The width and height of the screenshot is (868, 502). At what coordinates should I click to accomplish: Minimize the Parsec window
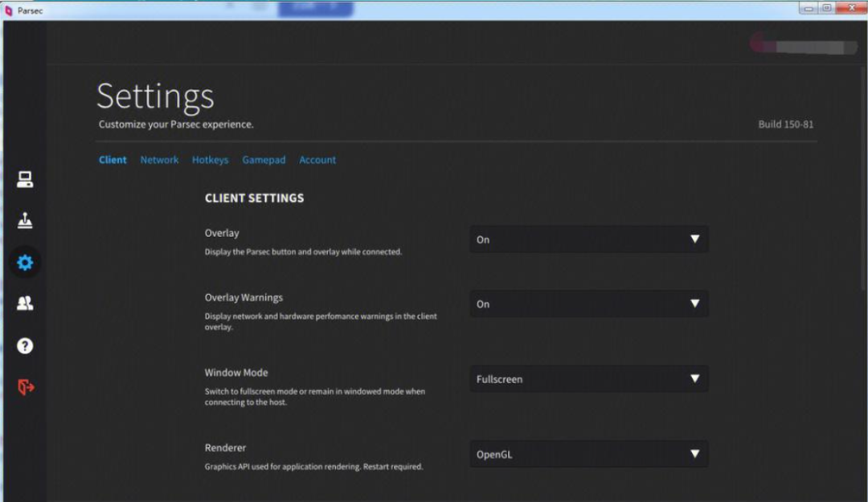809,8
